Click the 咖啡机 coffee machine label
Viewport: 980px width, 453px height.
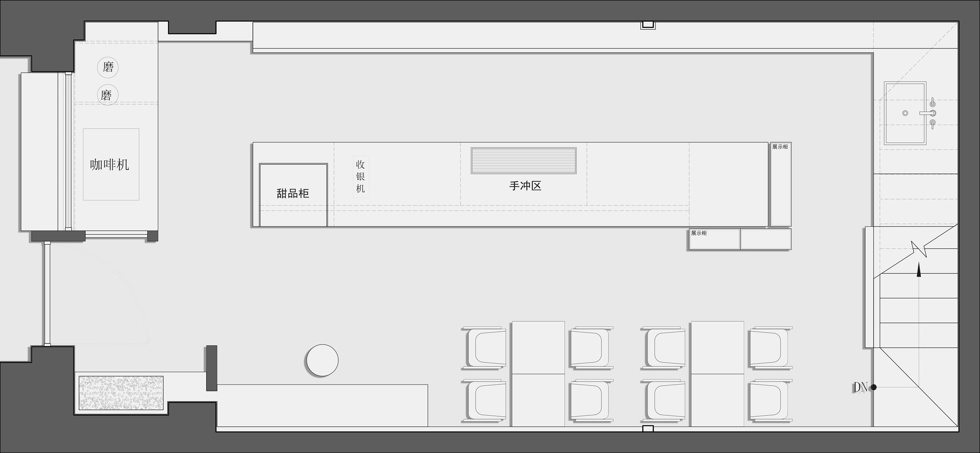coord(109,165)
